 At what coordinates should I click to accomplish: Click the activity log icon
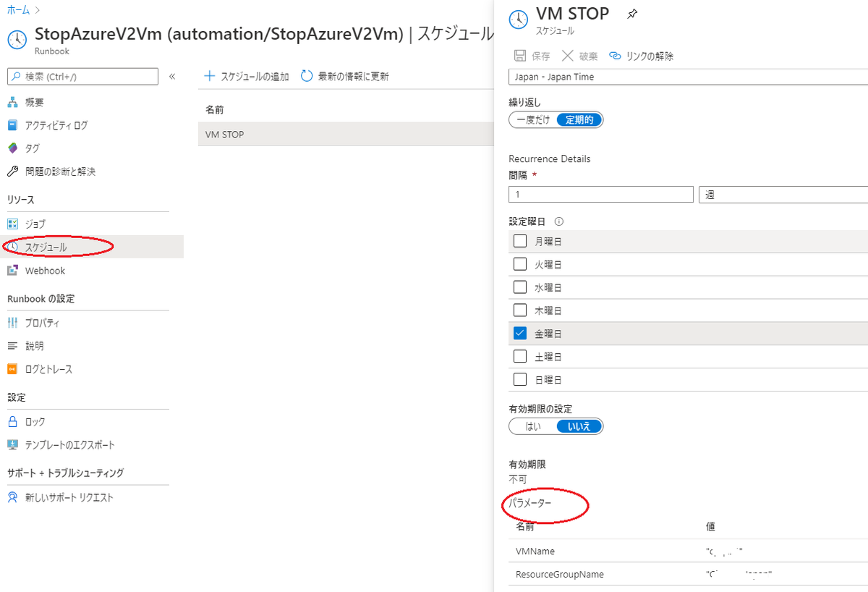tap(12, 125)
